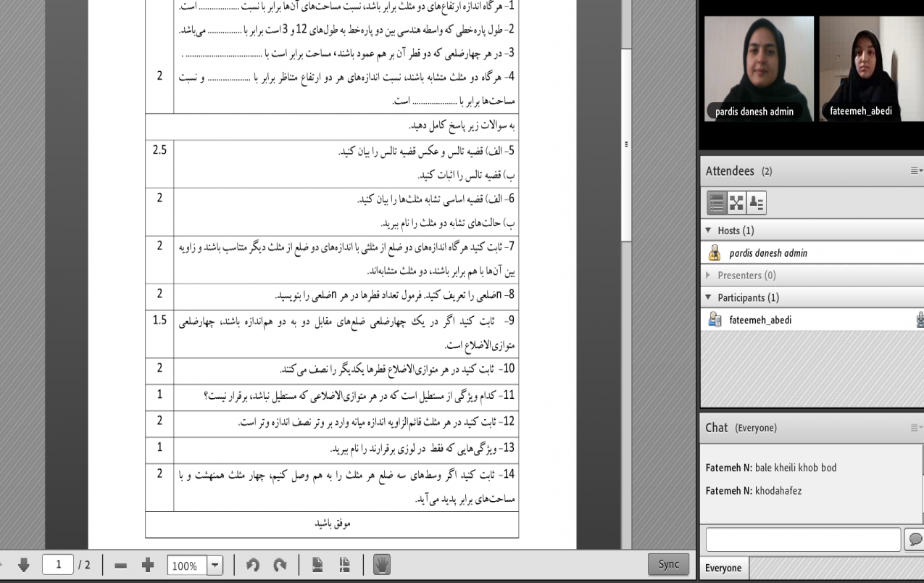Click question 11 text about 'مستطیل'
924x583 pixels.
359,396
